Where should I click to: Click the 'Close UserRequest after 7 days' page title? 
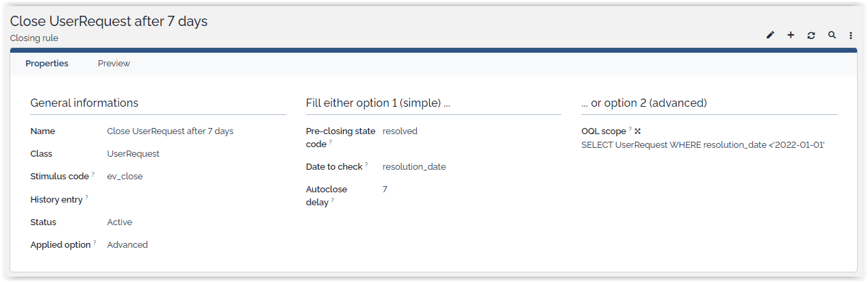[109, 21]
